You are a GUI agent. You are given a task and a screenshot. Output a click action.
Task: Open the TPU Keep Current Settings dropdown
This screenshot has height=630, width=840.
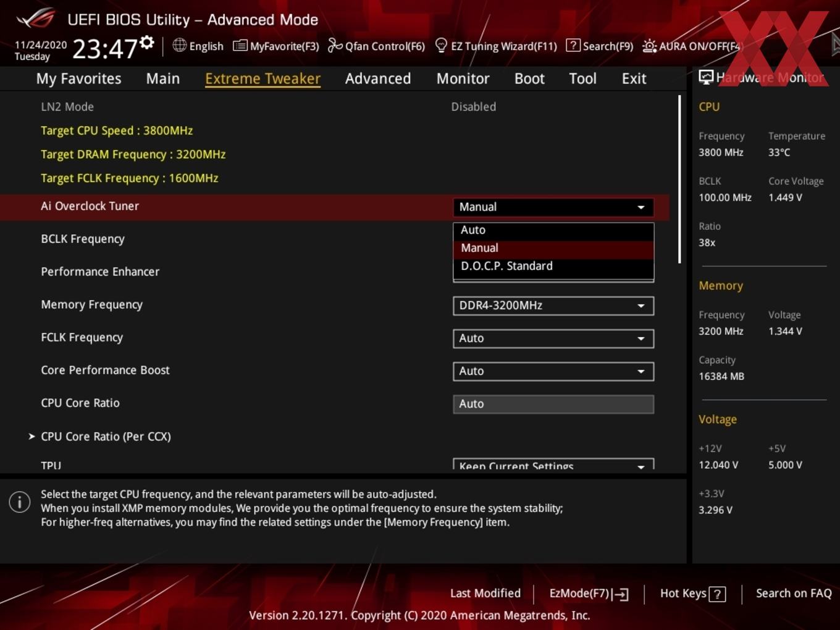553,464
